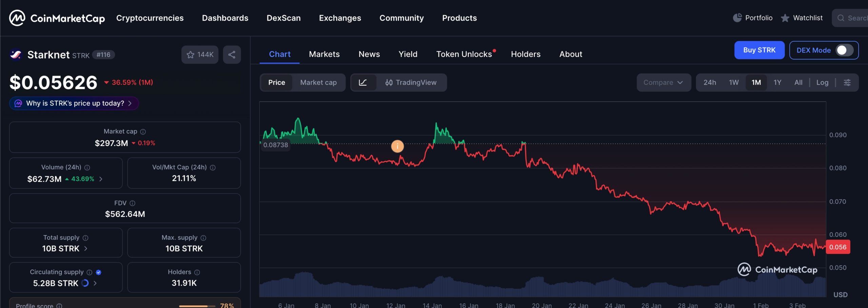The height and width of the screenshot is (308, 868).
Task: Click the Starknet token logo icon
Action: pyautogui.click(x=16, y=55)
